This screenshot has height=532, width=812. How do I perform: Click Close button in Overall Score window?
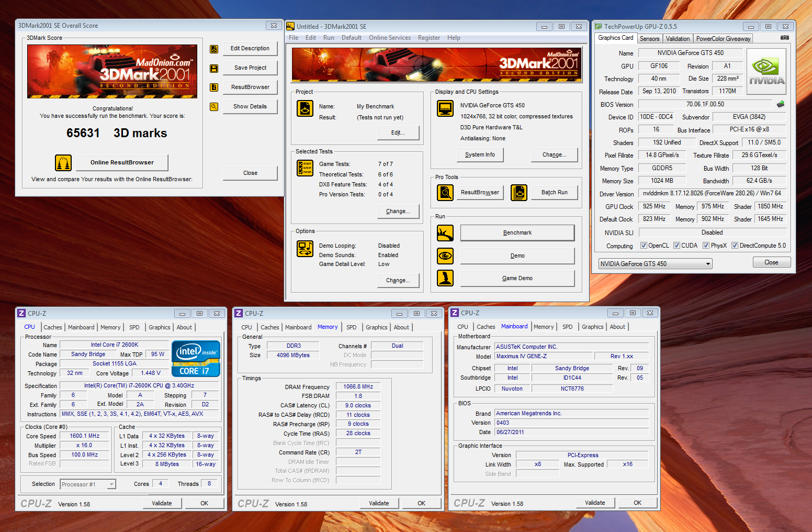pos(250,173)
